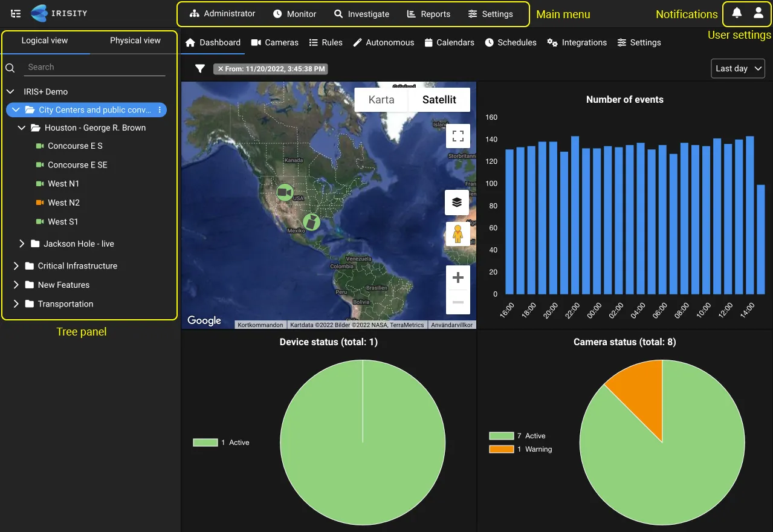Remove the From date filter chip

pos(221,69)
